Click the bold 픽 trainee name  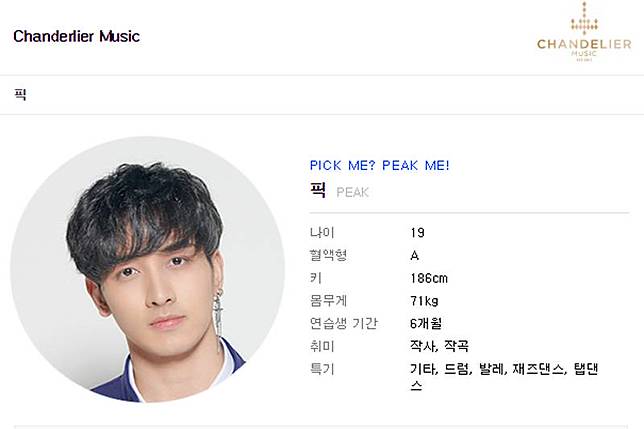(x=318, y=190)
